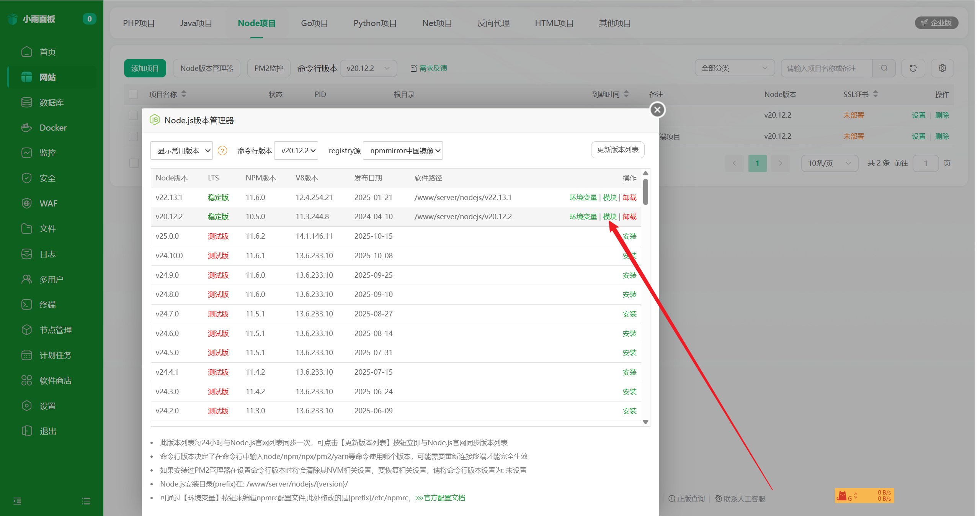Viewport: 980px width, 516px height.
Task: Open the terminal (终端) sidebar icon
Action: [x=26, y=305]
